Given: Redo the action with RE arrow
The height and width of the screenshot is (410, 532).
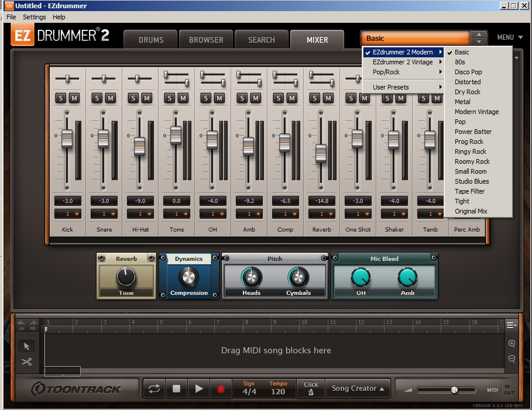Looking at the screenshot, I should [33, 325].
